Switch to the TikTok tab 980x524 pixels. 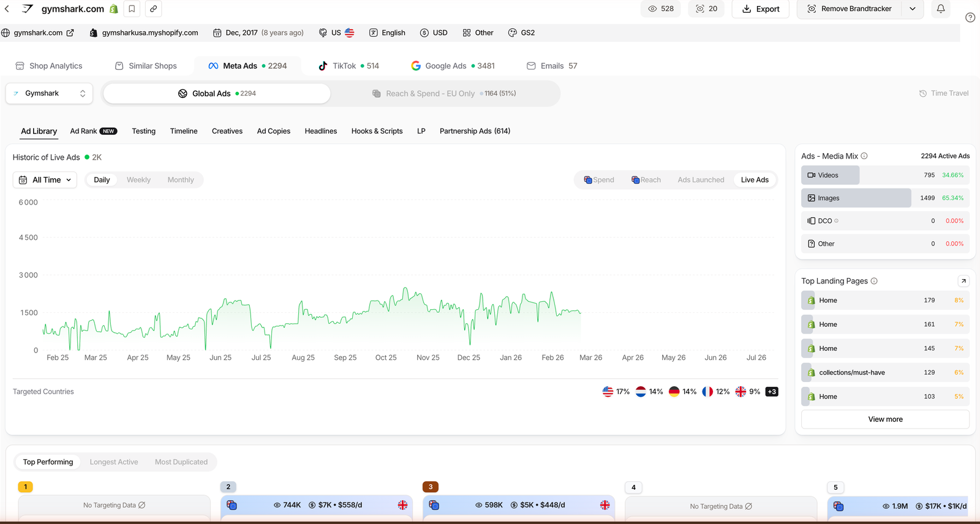click(349, 66)
